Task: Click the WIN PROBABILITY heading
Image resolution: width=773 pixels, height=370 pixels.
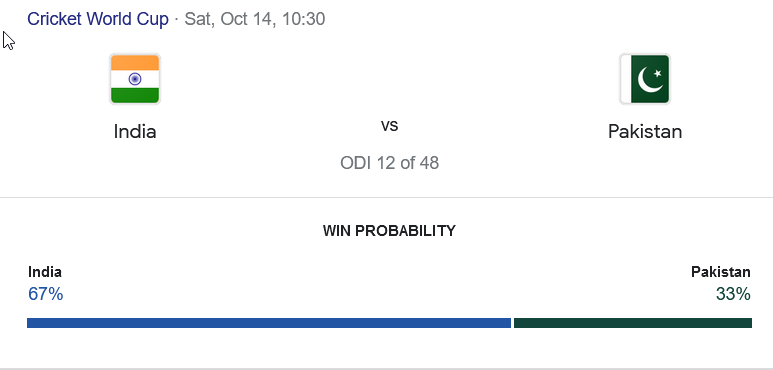Action: tap(389, 231)
